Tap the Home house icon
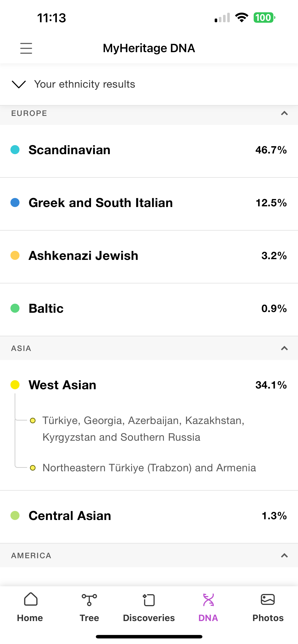The image size is (298, 644). click(x=31, y=599)
